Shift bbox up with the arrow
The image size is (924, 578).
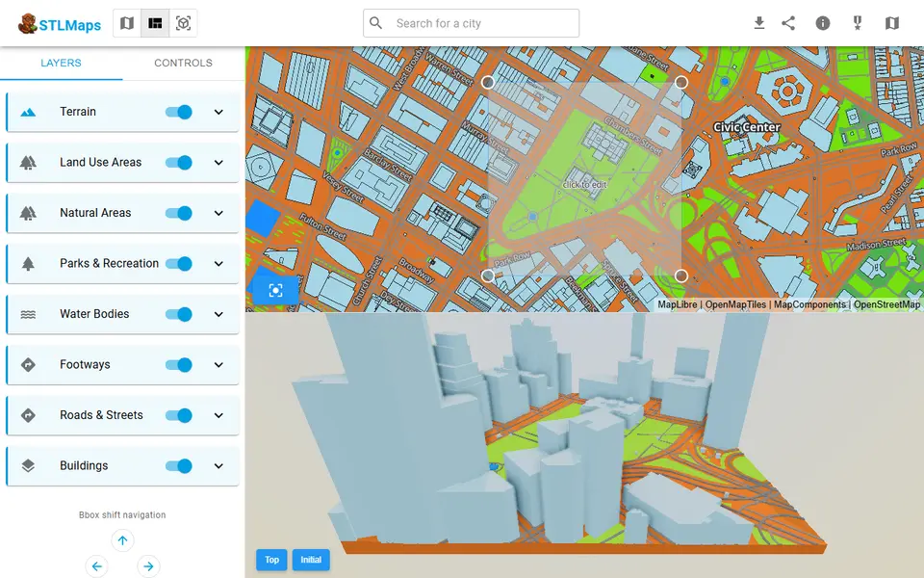tap(122, 540)
